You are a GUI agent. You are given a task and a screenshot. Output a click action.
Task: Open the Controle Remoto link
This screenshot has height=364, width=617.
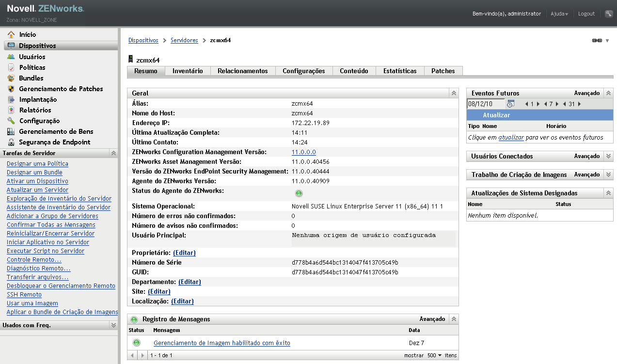34,260
